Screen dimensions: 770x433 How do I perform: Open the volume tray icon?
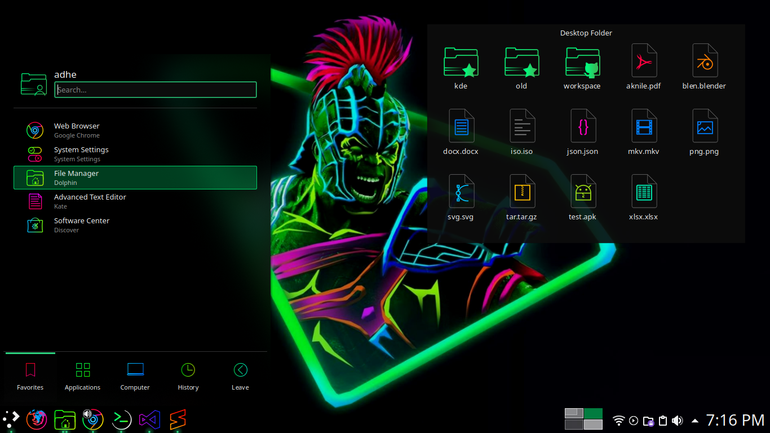[x=678, y=421]
